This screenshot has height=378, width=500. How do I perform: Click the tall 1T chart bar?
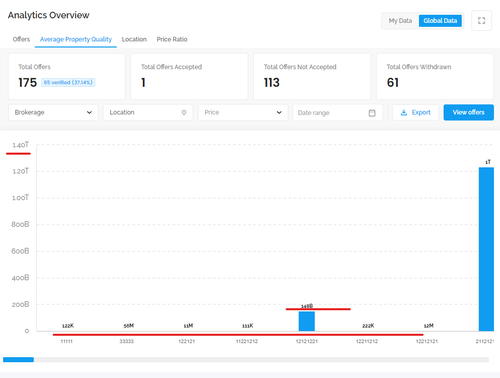point(486,249)
